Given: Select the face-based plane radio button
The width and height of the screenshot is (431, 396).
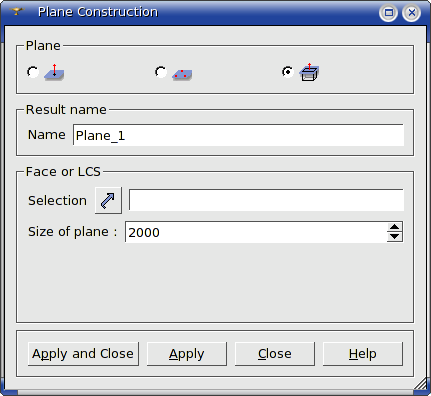Looking at the screenshot, I should coord(288,72).
